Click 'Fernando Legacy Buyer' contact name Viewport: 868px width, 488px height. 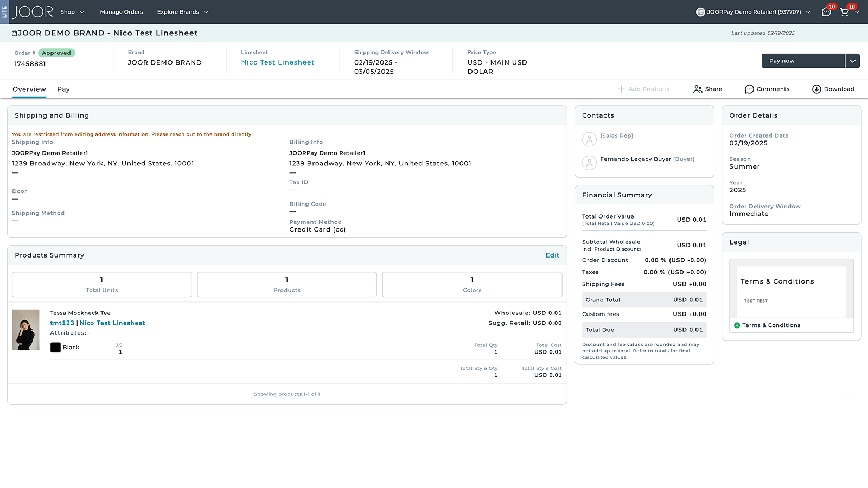click(635, 159)
